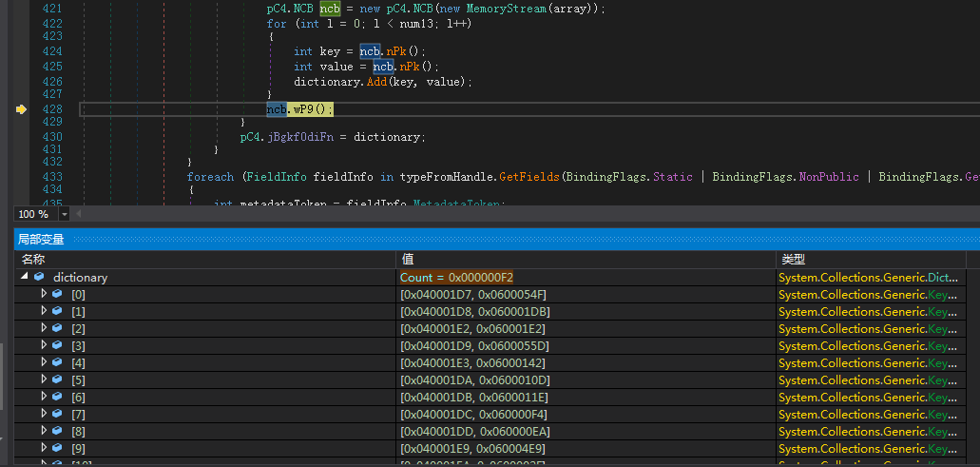Select value [0x040001D7, 0x0600054F]
The height and width of the screenshot is (467, 980).
point(474,294)
